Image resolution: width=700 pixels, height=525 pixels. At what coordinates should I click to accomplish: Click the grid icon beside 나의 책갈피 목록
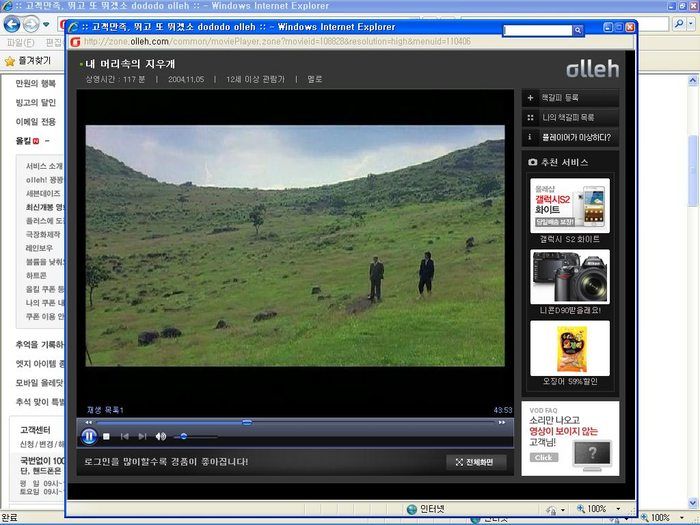click(x=530, y=117)
